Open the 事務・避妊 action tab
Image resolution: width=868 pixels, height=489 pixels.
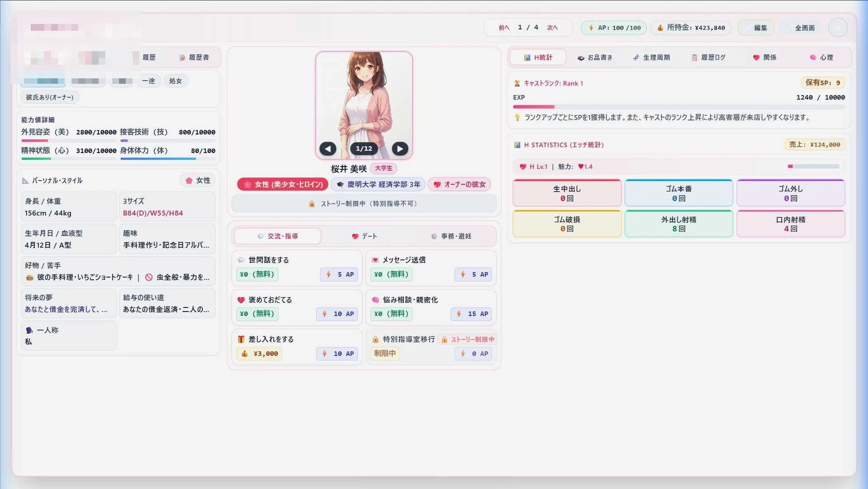coord(451,236)
